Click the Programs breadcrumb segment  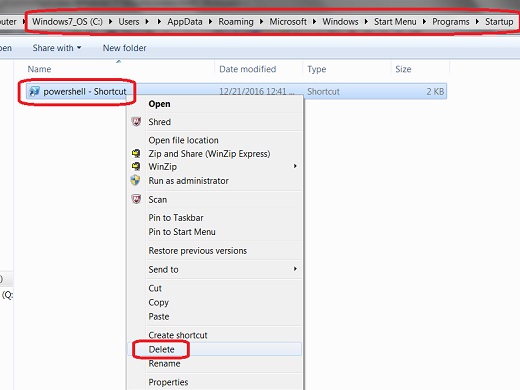click(451, 22)
